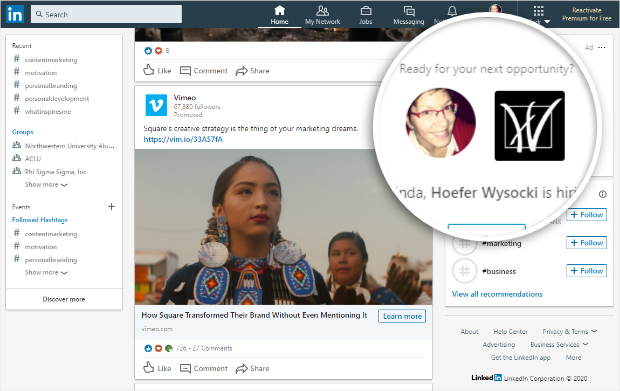Open the My Network tab
620x391 pixels.
click(x=322, y=15)
